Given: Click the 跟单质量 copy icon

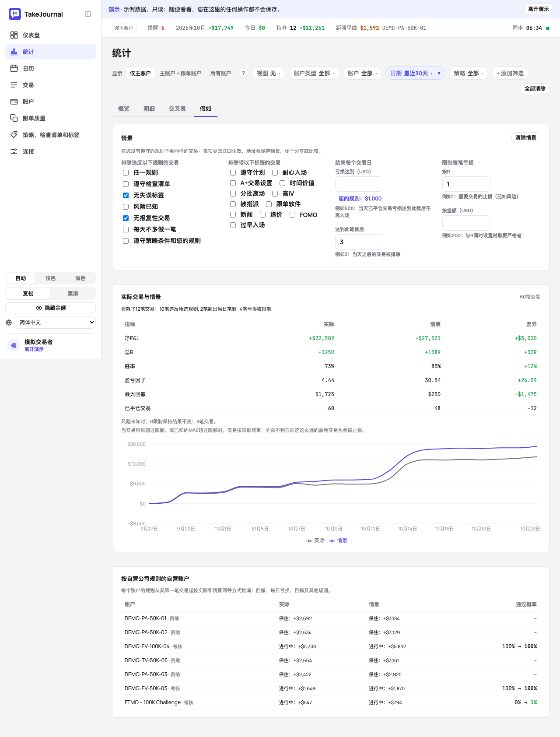Looking at the screenshot, I should (14, 118).
